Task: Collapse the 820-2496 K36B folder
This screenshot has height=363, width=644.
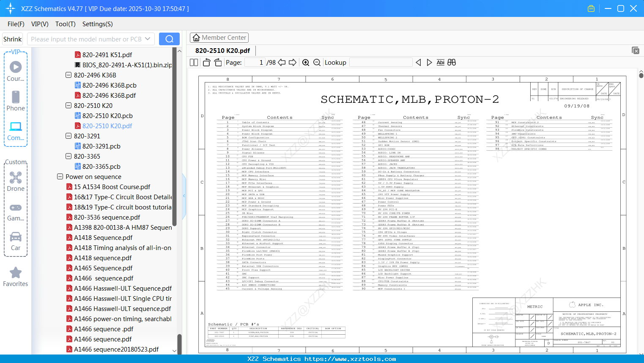Action: [69, 75]
